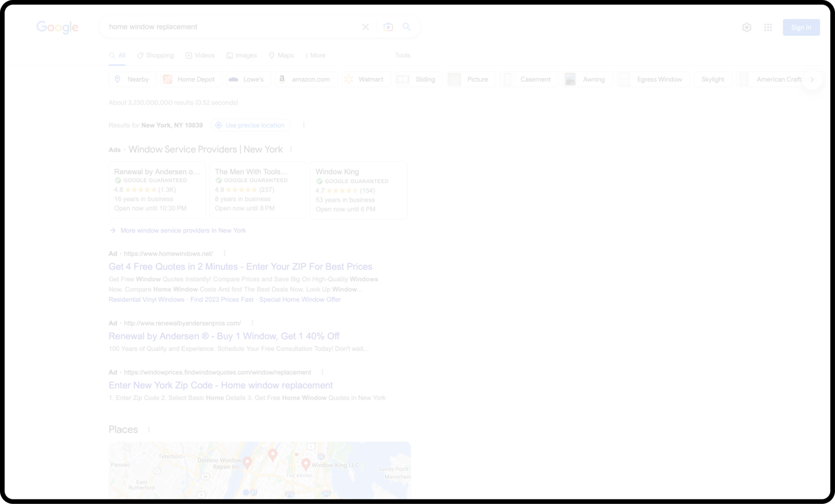835x504 pixels.
Task: Click the magnifier search submit icon
Action: 407,27
